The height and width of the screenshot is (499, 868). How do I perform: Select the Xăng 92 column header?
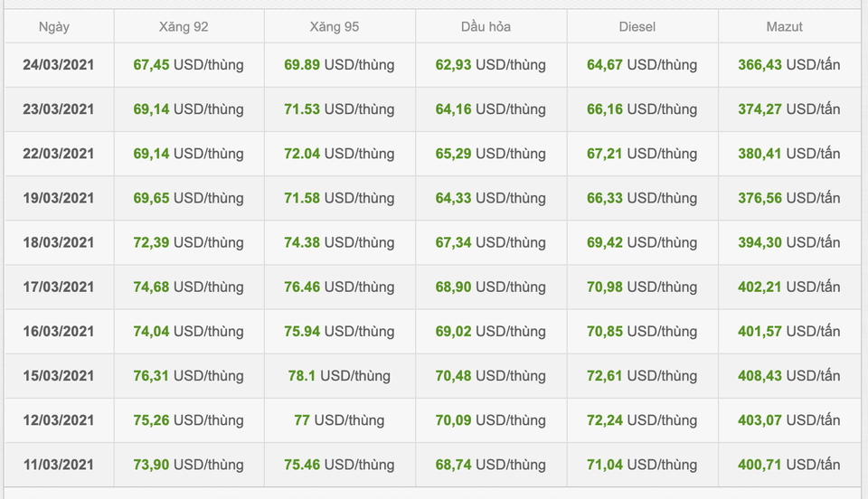184,26
